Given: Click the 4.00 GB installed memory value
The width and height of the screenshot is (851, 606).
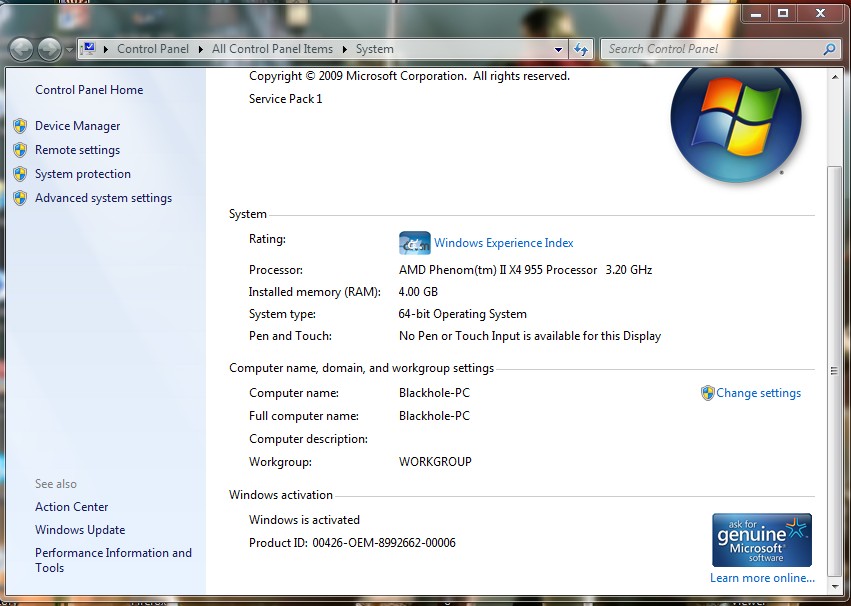Looking at the screenshot, I should point(418,292).
